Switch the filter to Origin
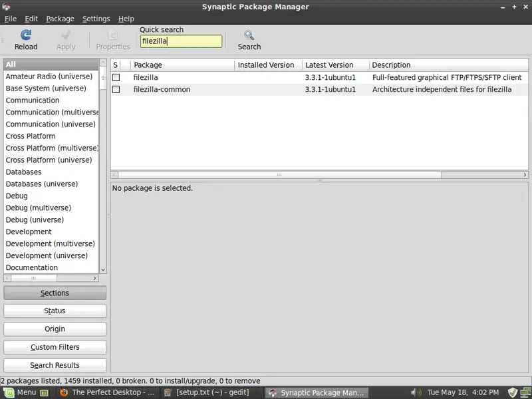The height and width of the screenshot is (399, 532). click(x=55, y=329)
